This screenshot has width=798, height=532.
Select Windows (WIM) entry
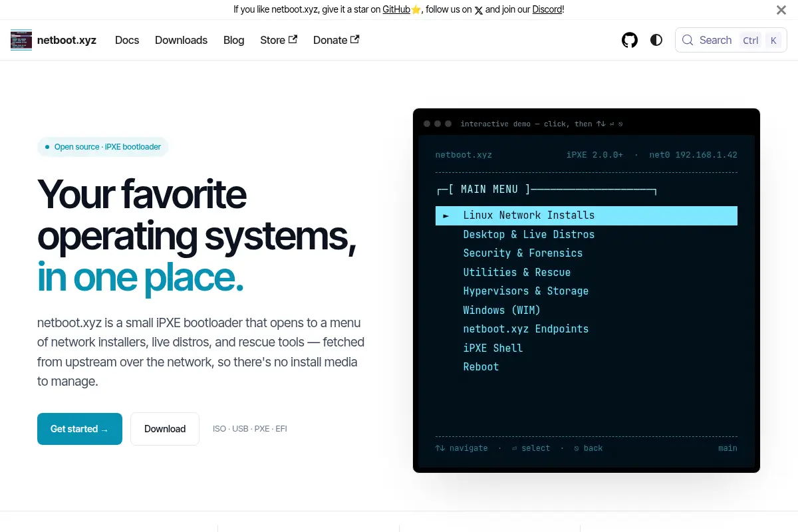pyautogui.click(x=501, y=310)
